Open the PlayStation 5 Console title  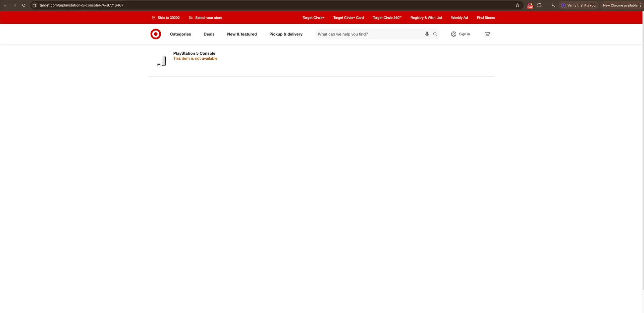point(194,53)
